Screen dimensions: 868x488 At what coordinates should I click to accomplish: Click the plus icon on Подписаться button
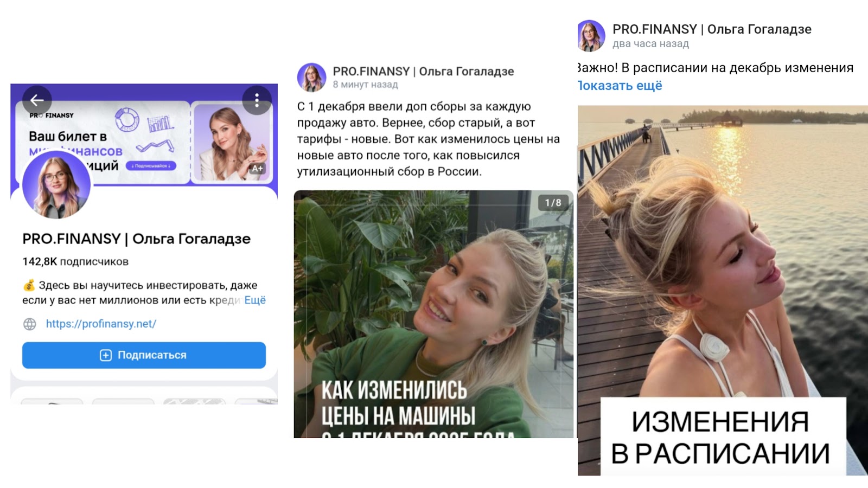(x=106, y=355)
